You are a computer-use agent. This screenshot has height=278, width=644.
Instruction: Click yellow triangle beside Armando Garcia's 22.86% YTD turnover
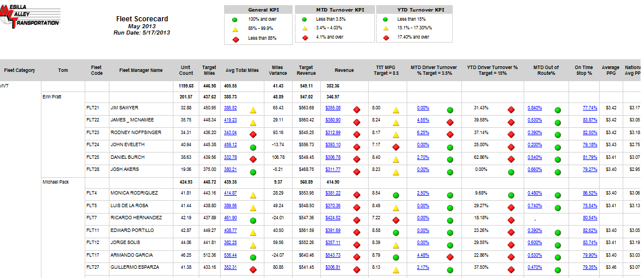pos(510,255)
